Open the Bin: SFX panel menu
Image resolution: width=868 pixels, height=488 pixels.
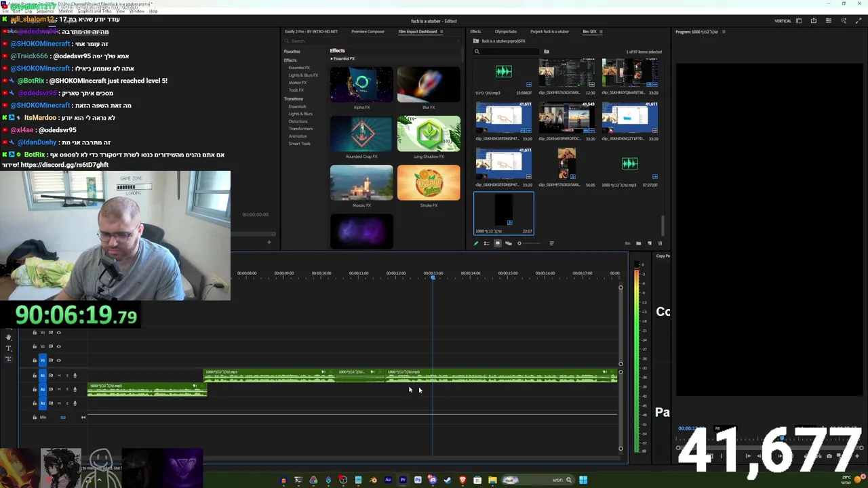[x=601, y=31]
